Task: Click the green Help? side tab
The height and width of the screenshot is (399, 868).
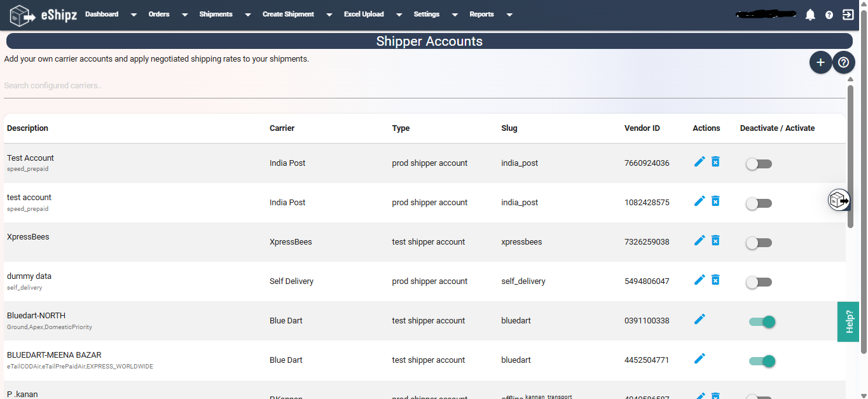Action: (848, 321)
